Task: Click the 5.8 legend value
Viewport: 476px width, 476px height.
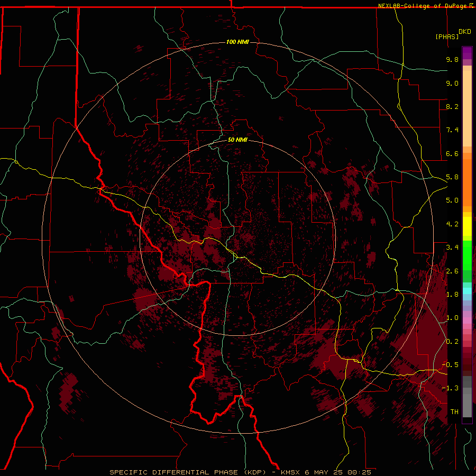Action: (x=452, y=177)
